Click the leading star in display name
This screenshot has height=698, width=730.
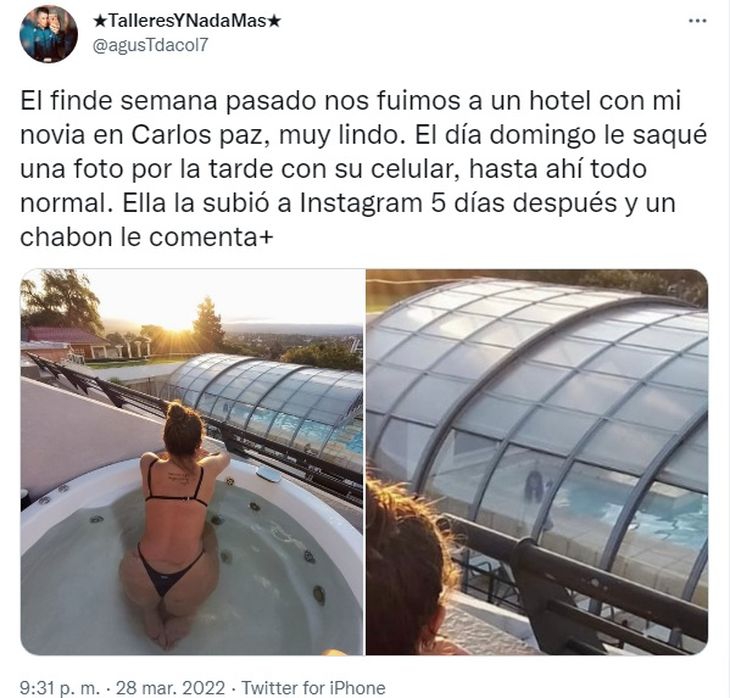coord(99,21)
